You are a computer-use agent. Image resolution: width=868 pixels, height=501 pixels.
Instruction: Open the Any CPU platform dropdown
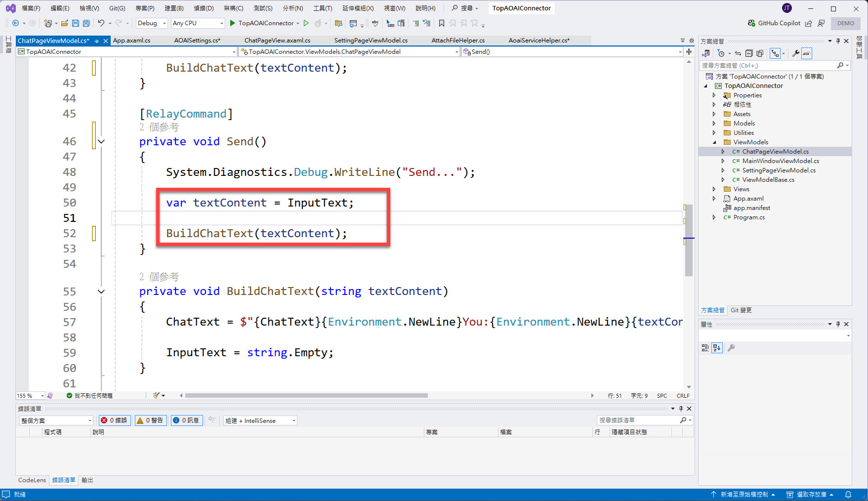point(198,23)
